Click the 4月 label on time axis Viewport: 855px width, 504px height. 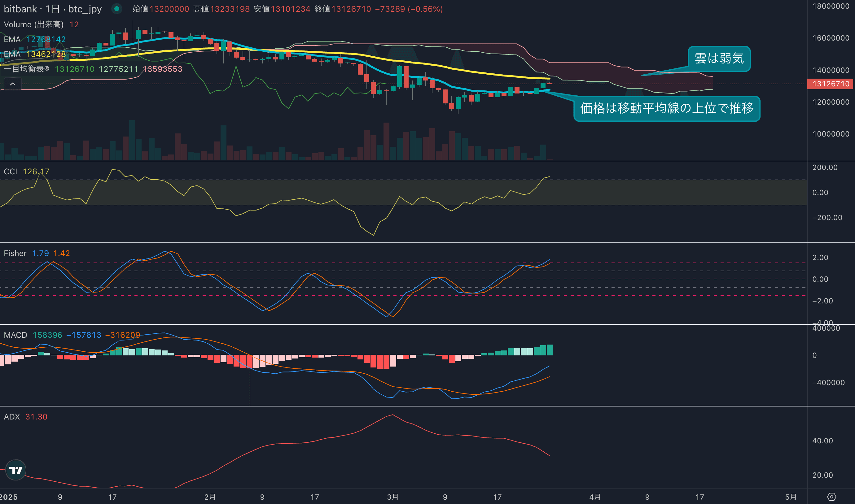point(595,497)
